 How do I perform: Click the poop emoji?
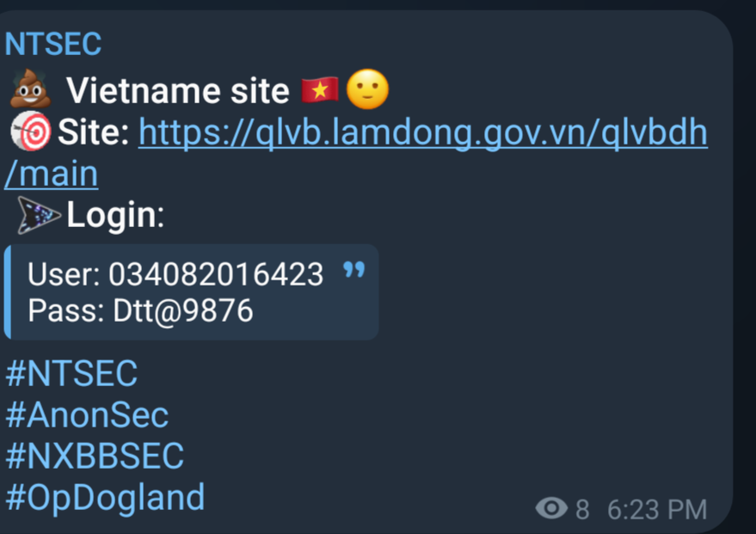(30, 89)
